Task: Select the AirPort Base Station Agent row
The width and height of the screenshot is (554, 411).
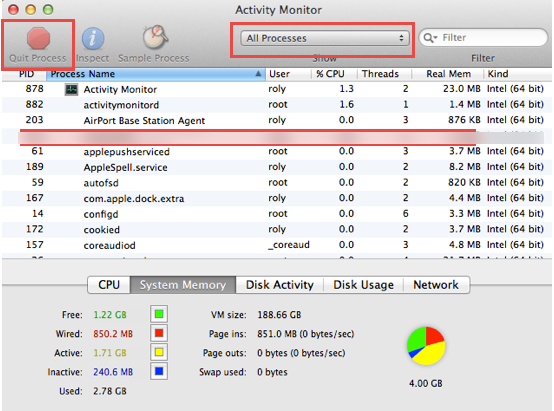Action: point(277,121)
